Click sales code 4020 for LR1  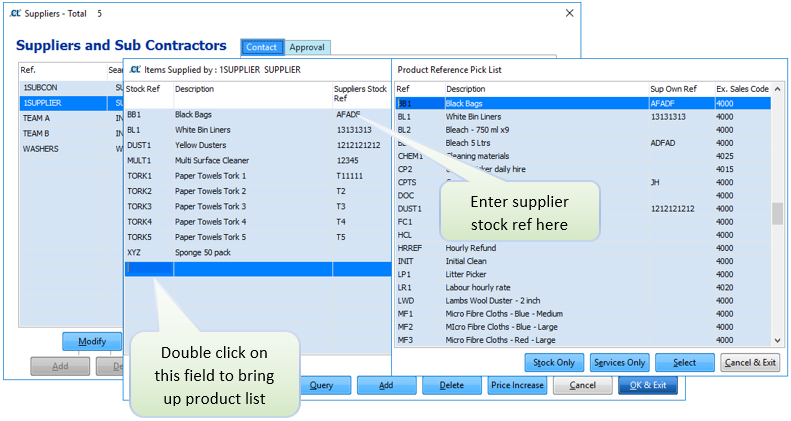724,287
